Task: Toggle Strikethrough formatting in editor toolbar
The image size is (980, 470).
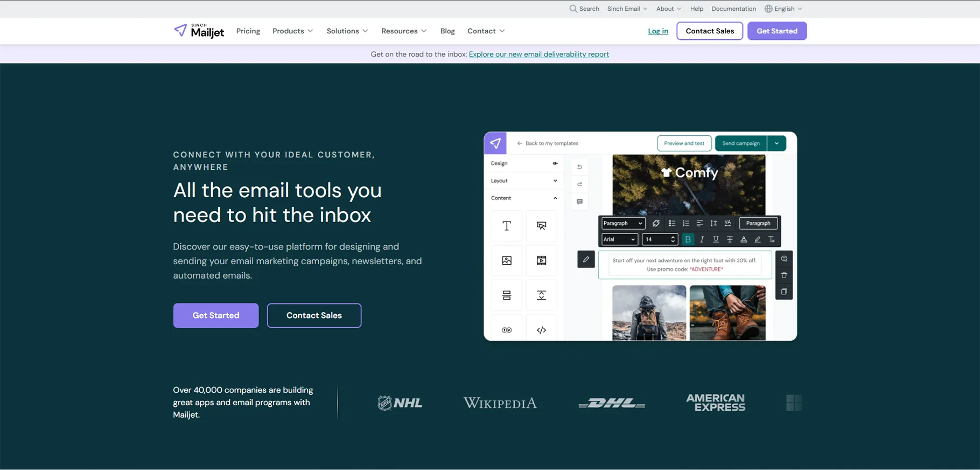Action: pyautogui.click(x=730, y=239)
